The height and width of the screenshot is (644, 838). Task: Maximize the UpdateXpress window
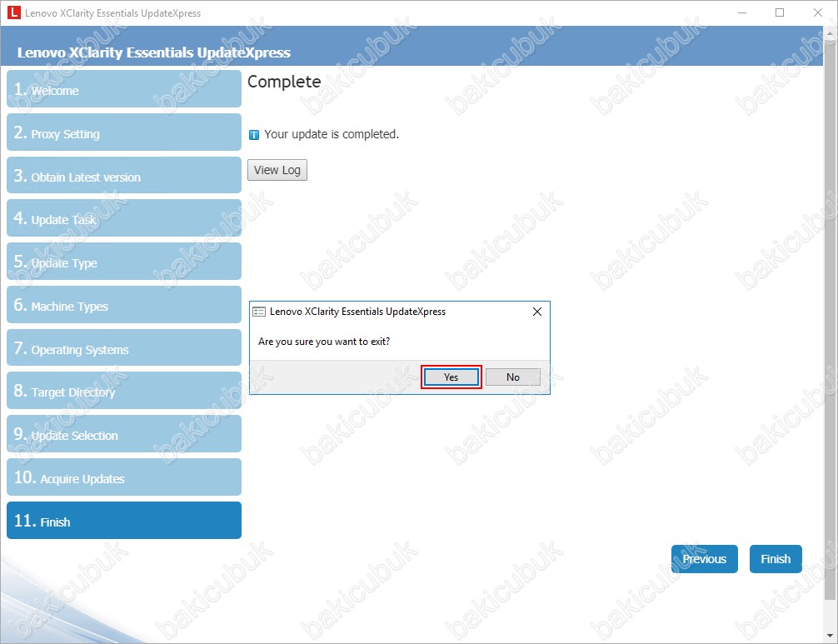click(780, 12)
